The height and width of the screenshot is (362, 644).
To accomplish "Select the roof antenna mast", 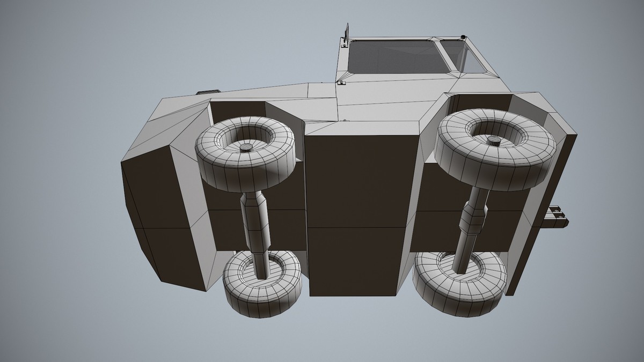I will (346, 29).
